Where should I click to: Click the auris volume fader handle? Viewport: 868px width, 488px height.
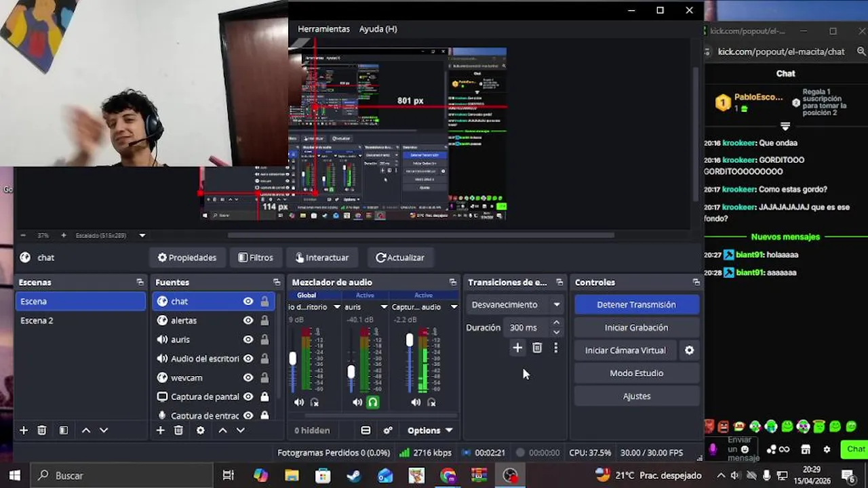[351, 371]
